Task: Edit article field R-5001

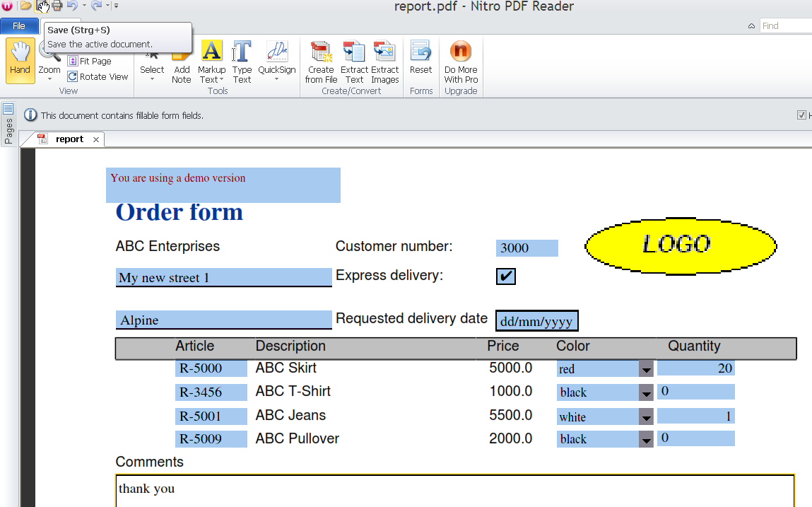Action: 211,416
